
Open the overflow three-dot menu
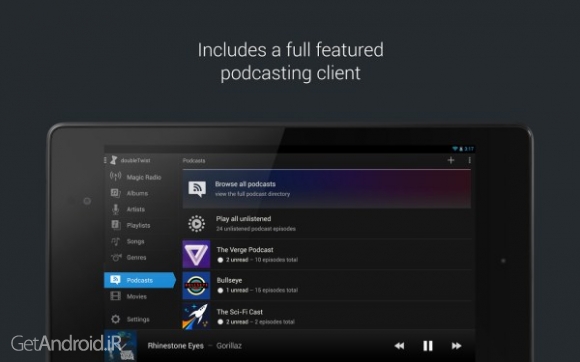(x=469, y=160)
